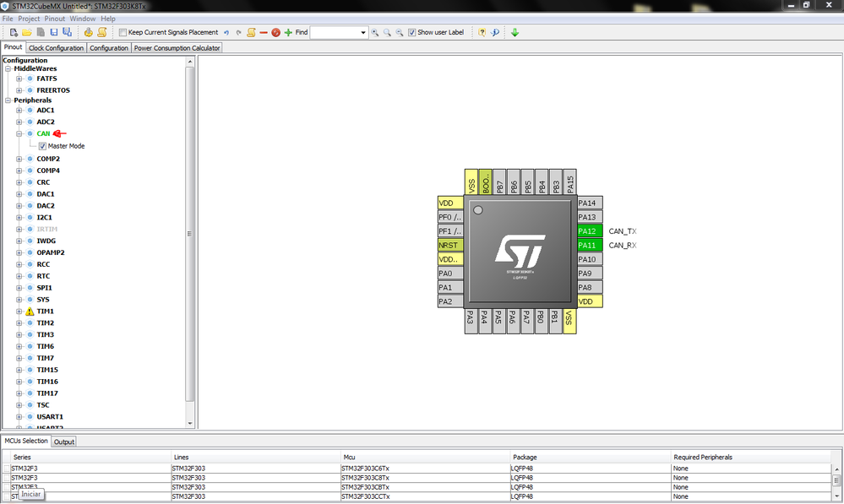
Task: Expand the FREERTOS node
Action: click(19, 90)
